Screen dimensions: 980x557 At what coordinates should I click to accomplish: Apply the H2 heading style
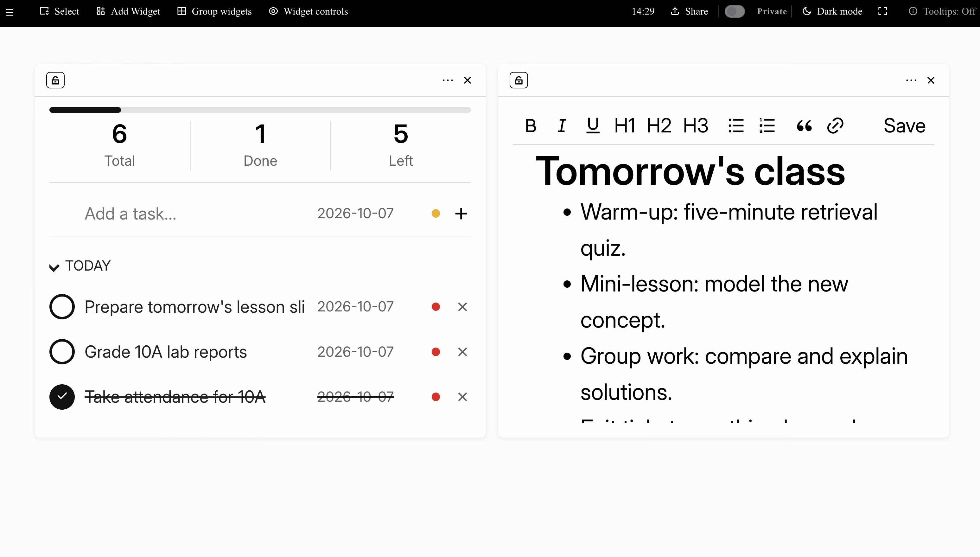[x=659, y=126]
